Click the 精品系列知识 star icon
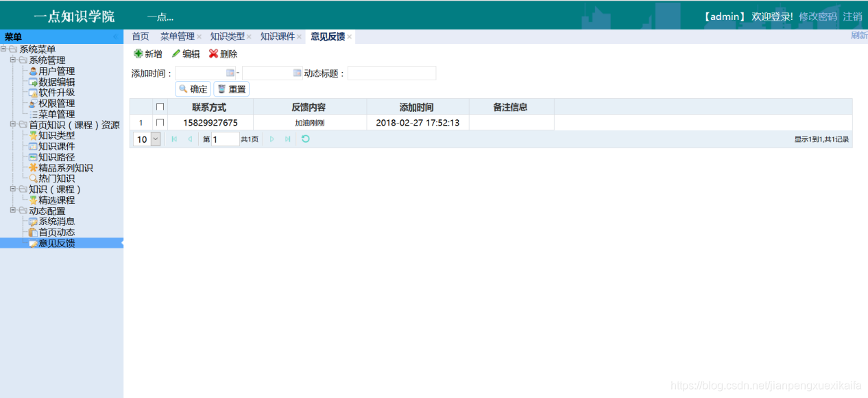868x398 pixels. click(x=33, y=167)
